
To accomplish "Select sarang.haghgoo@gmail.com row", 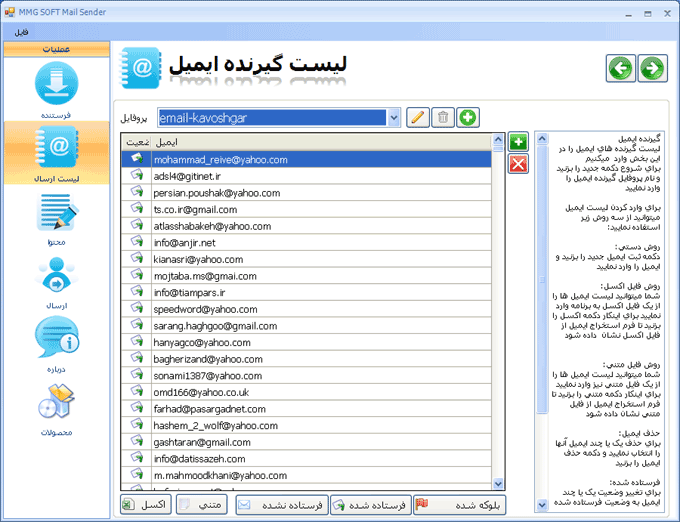I will coord(306,326).
